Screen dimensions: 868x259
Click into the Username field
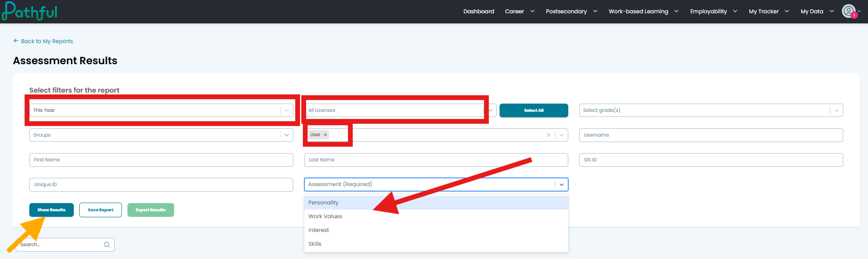point(711,135)
